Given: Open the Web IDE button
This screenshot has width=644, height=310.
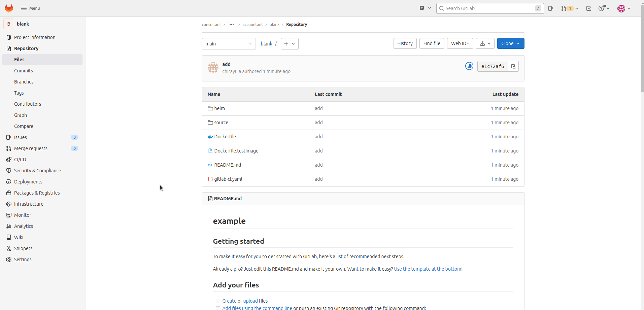Looking at the screenshot, I should [460, 43].
